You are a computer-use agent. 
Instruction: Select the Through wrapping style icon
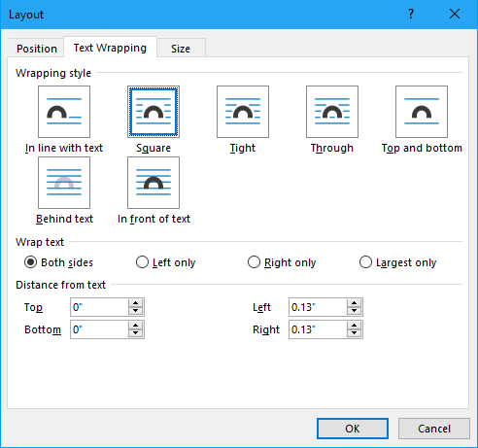pyautogui.click(x=332, y=112)
